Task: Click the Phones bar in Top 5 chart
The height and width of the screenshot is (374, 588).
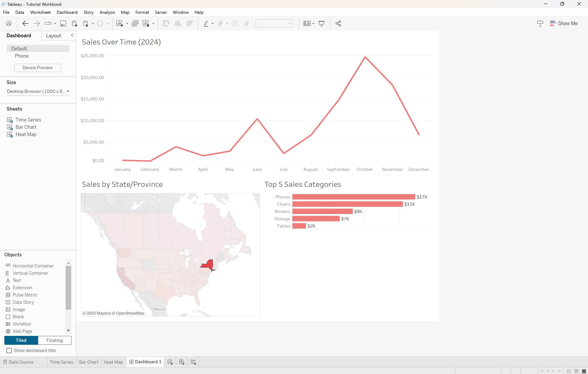Action: click(x=354, y=197)
